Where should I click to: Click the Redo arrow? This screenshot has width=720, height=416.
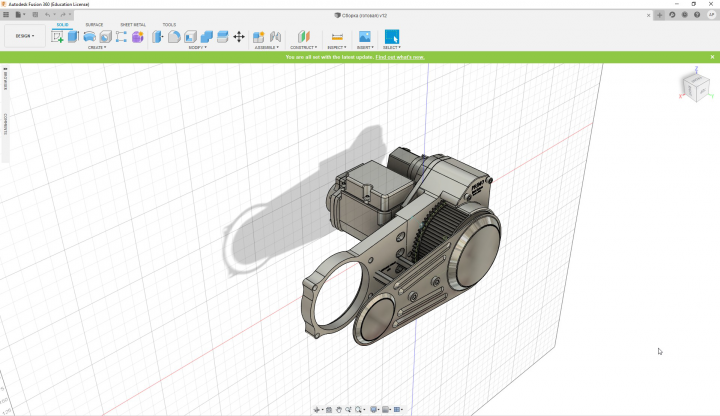(x=63, y=15)
